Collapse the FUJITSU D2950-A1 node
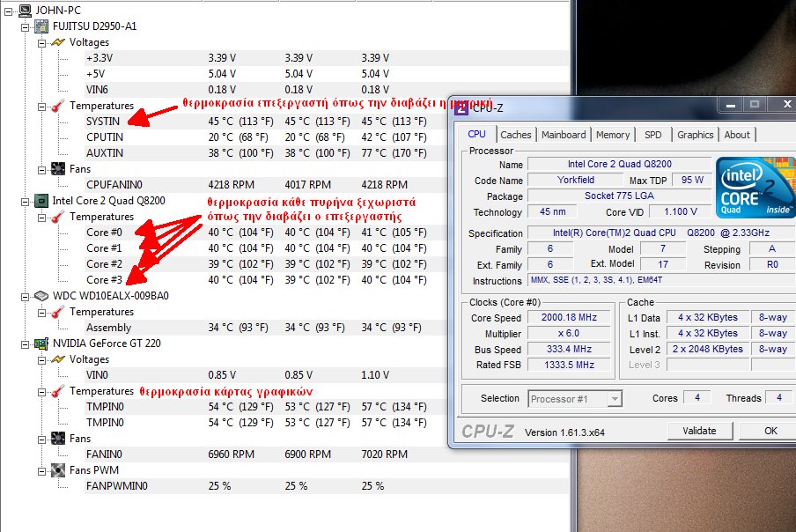Screen dimensions: 796x532 (x=25, y=27)
